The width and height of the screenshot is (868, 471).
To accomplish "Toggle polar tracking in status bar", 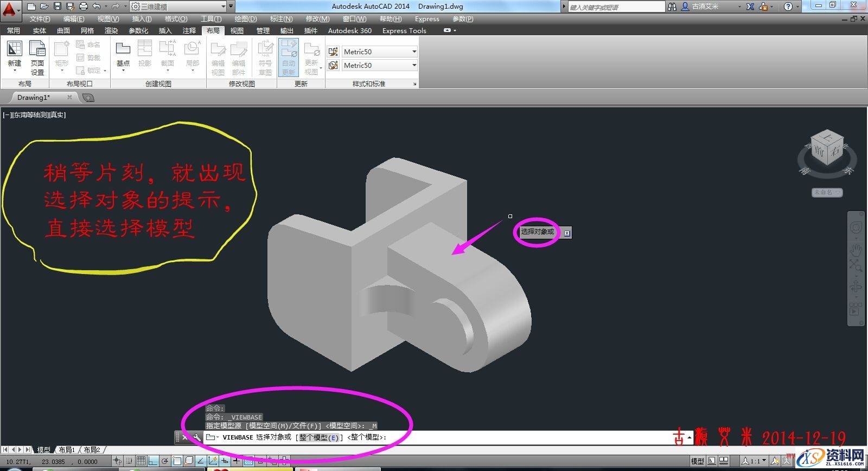I will [165, 461].
